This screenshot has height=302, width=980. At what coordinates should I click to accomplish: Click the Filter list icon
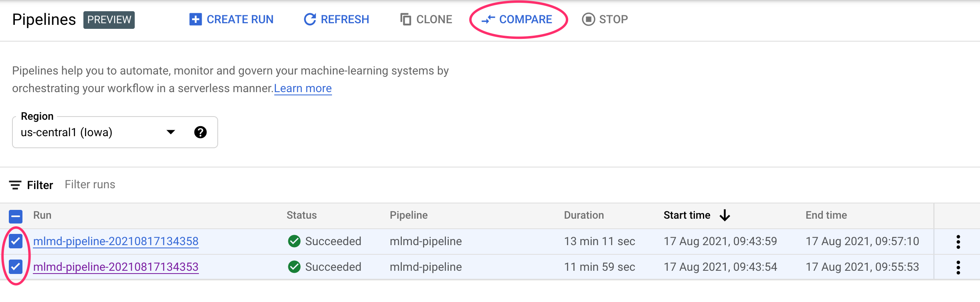tap(15, 185)
